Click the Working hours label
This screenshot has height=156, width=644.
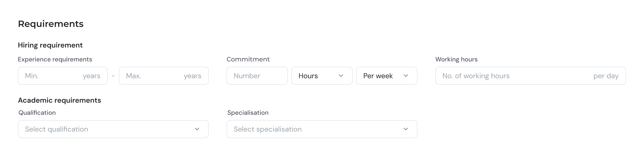coord(456,60)
